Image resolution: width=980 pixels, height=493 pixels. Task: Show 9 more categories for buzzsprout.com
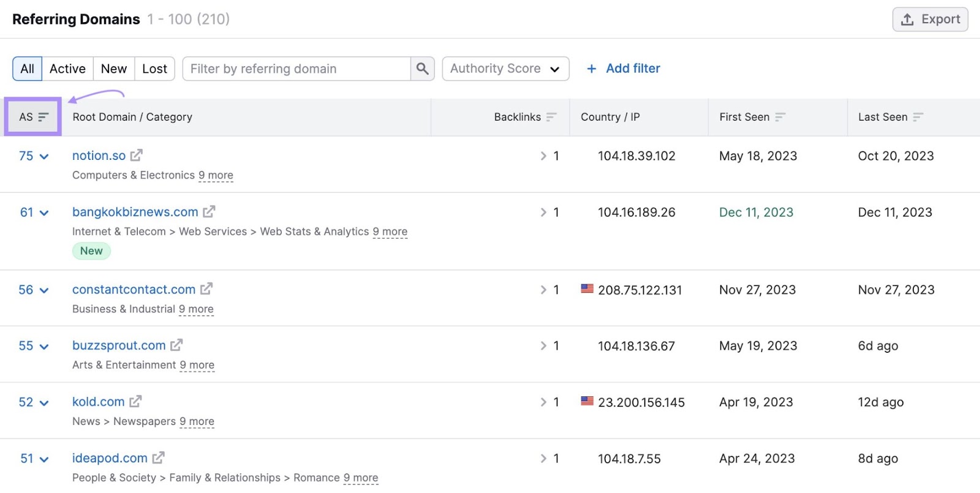click(197, 365)
